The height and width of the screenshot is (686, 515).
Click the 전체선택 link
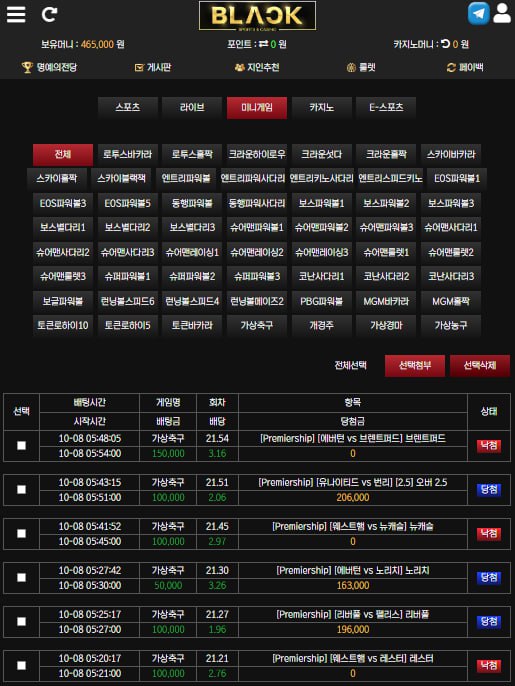click(x=350, y=365)
